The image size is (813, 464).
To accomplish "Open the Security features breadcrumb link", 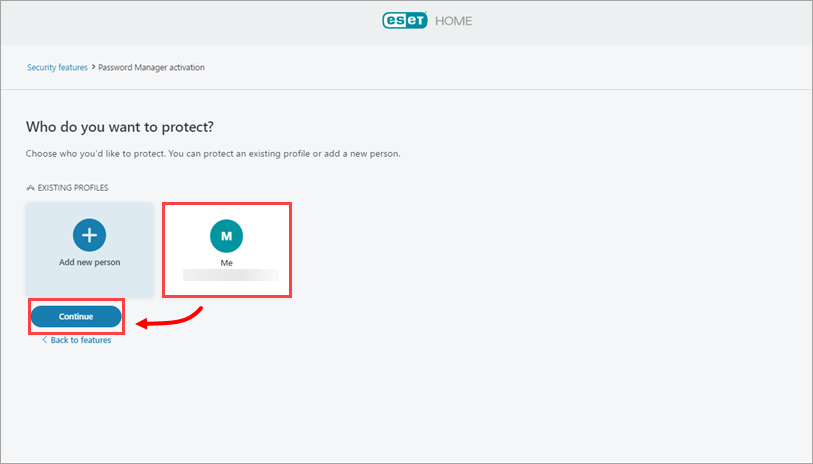I will tap(57, 67).
